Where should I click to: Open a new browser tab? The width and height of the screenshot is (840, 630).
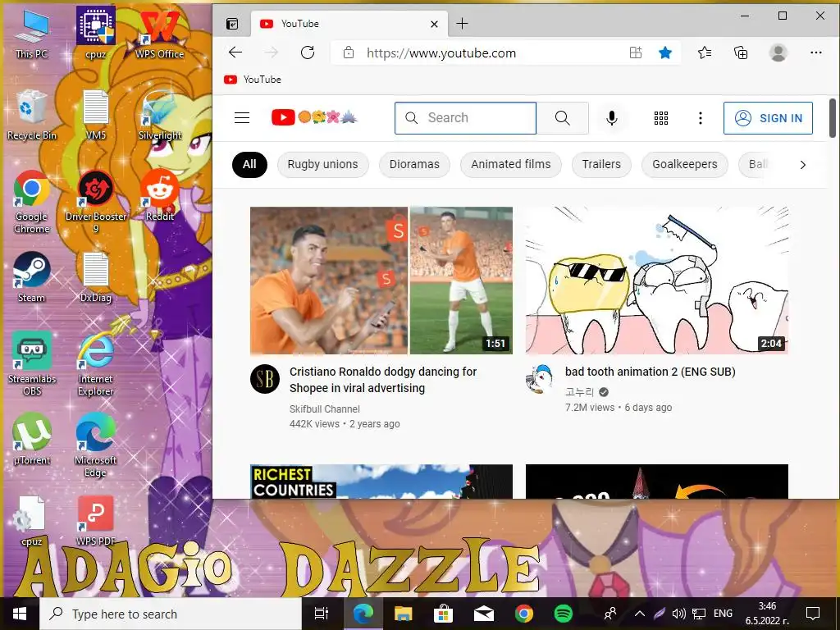coord(462,24)
